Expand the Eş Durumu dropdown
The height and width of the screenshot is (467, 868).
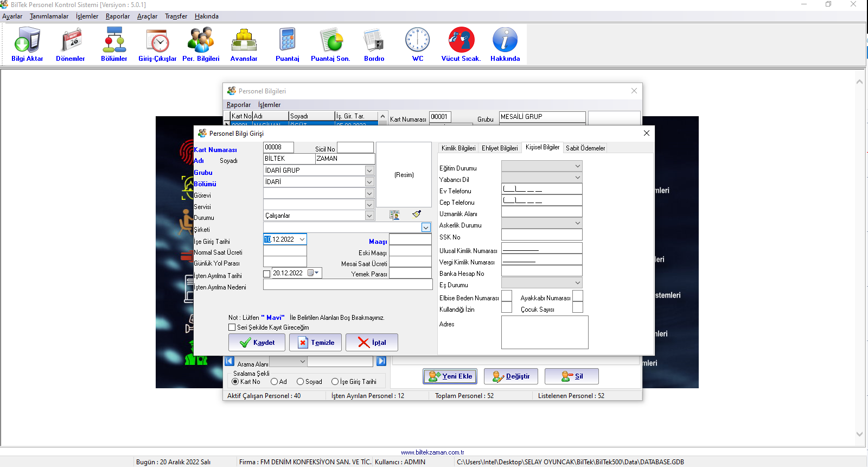577,282
